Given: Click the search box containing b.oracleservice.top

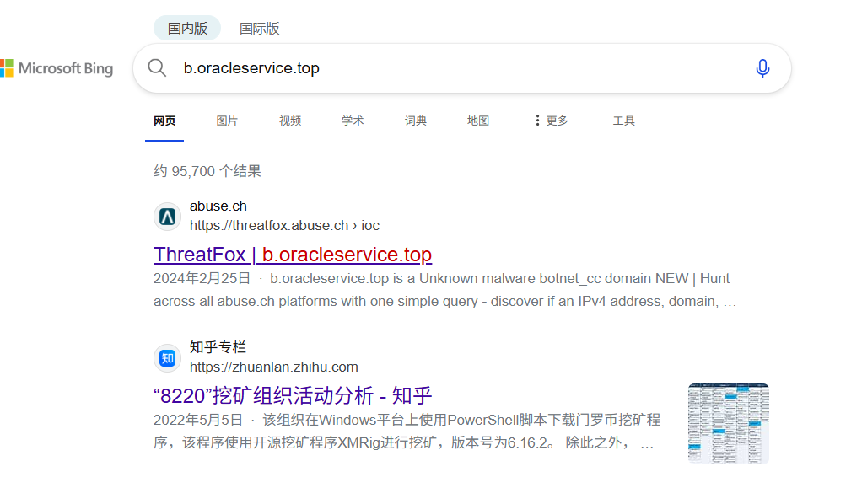Looking at the screenshot, I should [462, 68].
